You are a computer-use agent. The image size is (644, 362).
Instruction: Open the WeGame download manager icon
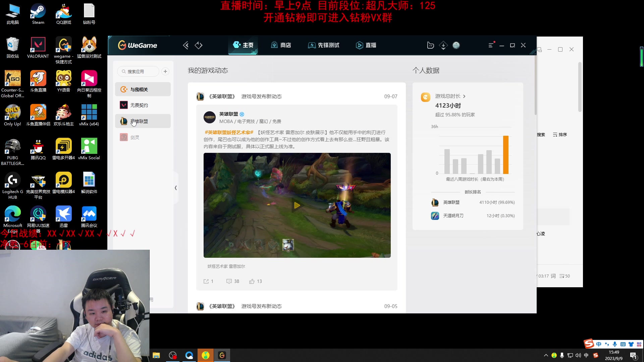443,45
